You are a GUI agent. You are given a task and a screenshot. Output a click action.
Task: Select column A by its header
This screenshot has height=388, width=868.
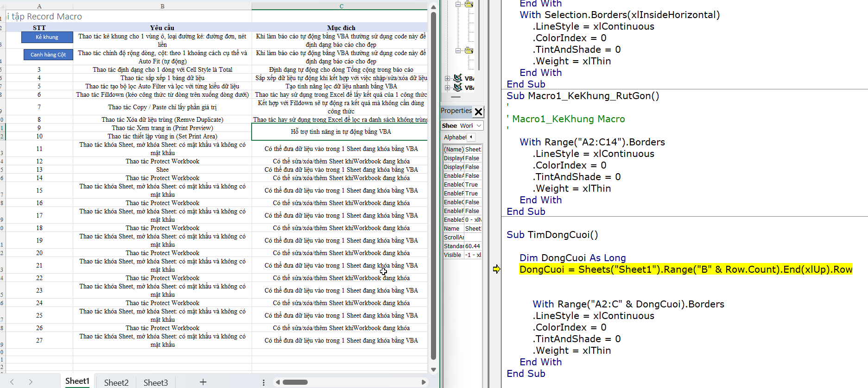coord(39,6)
